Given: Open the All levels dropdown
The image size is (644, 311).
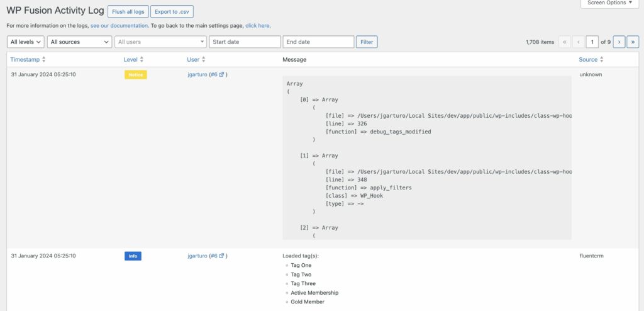Looking at the screenshot, I should click(26, 42).
